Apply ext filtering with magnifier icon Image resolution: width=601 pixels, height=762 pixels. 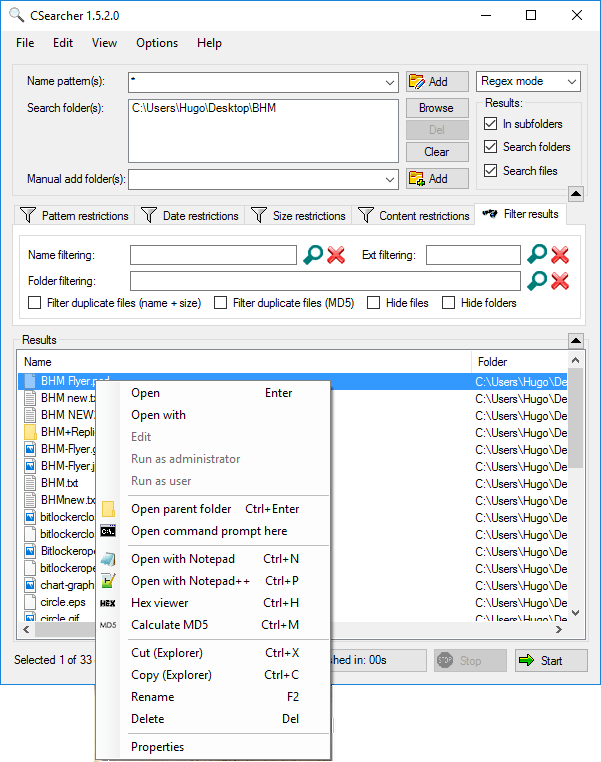[537, 255]
